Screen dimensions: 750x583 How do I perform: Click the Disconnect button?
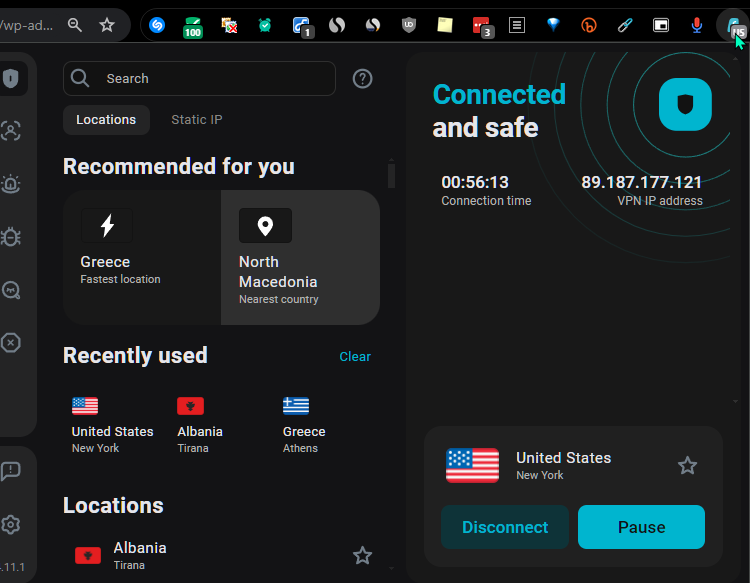505,527
